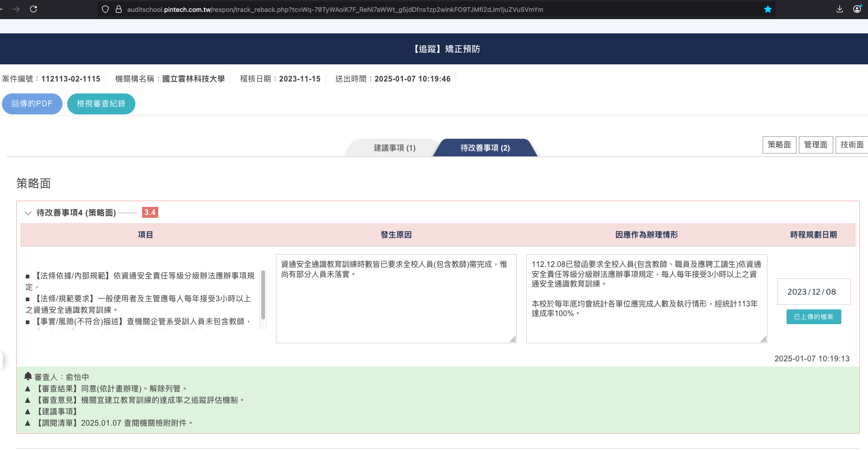The image size is (868, 450).
Task: Click resize handle of 因應作為辦理情形 textarea
Action: point(764,339)
